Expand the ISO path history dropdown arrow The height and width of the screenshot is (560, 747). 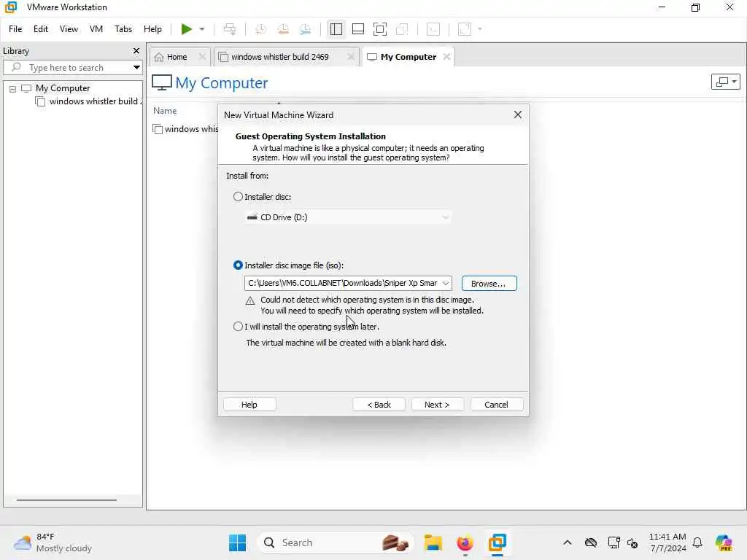click(446, 284)
